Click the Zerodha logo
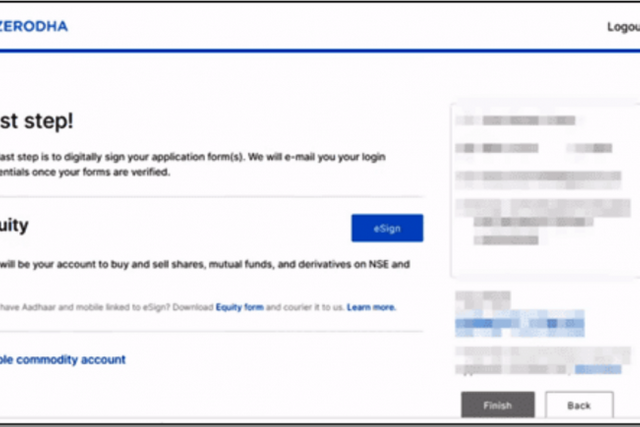The image size is (640, 427). tap(34, 27)
